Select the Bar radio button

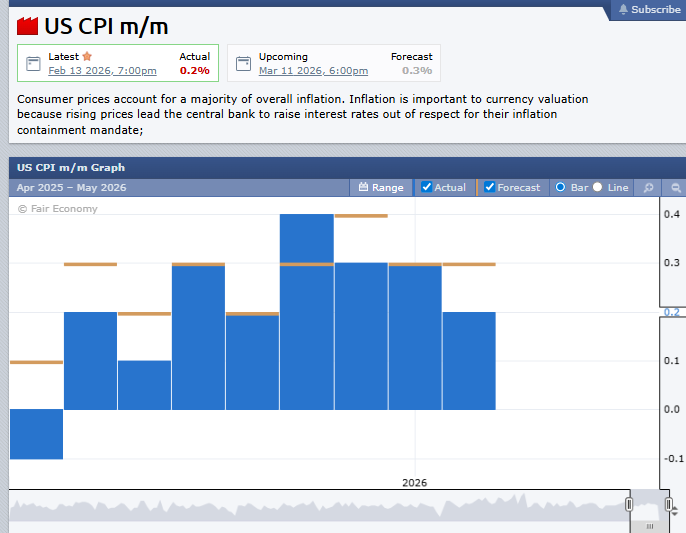point(560,187)
